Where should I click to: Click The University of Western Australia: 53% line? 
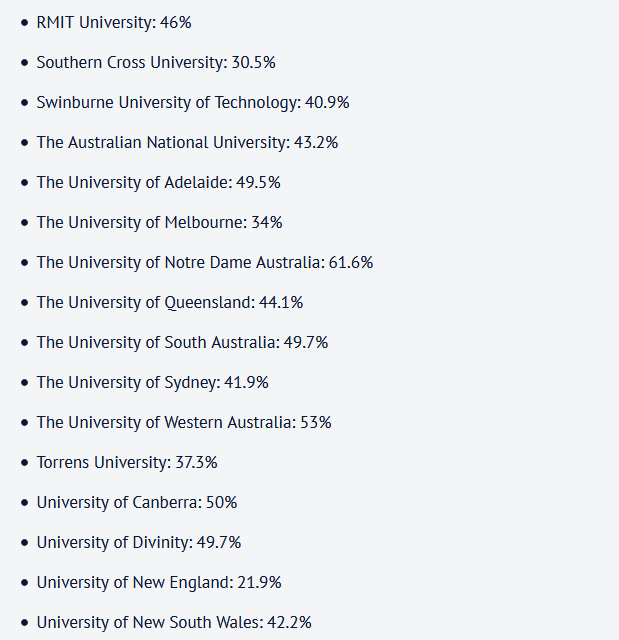pos(184,422)
